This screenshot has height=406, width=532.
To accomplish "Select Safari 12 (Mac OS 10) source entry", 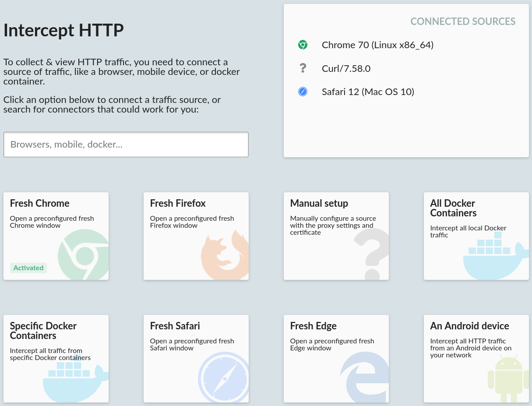I will [x=368, y=92].
